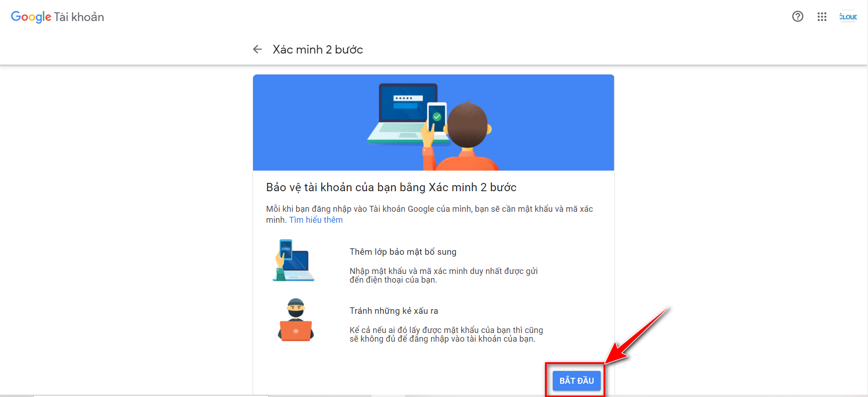Click the phone with green checkmark in banner
Viewport: 868px width, 397px height.
pyautogui.click(x=437, y=118)
